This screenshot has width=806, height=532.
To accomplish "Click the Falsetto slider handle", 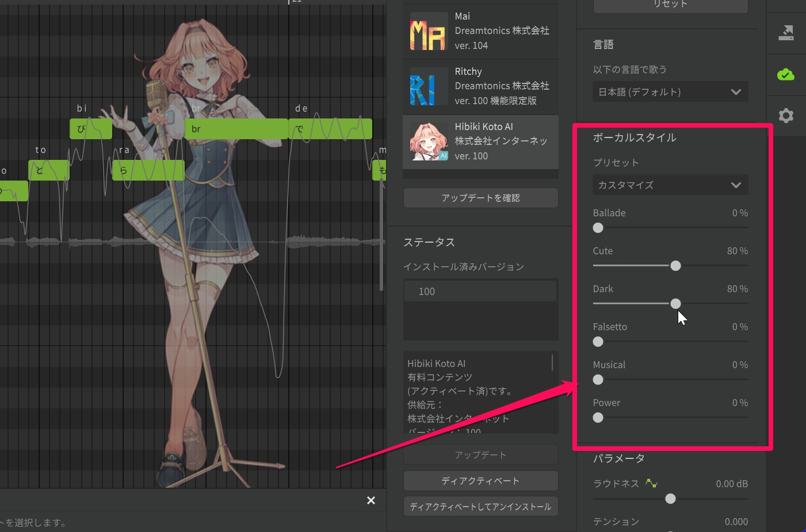I will point(598,342).
